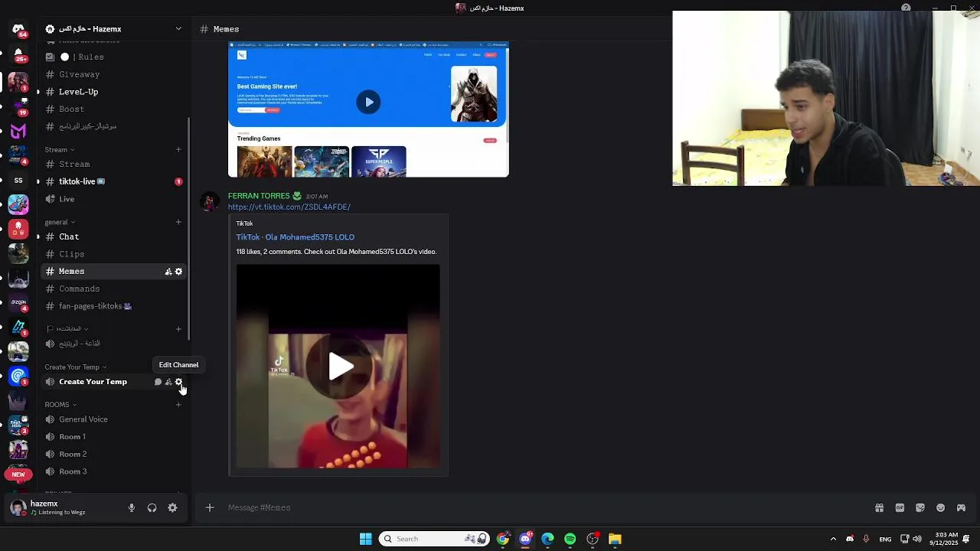The image size is (980, 551).
Task: Mute microphone in user panel
Action: point(132,507)
